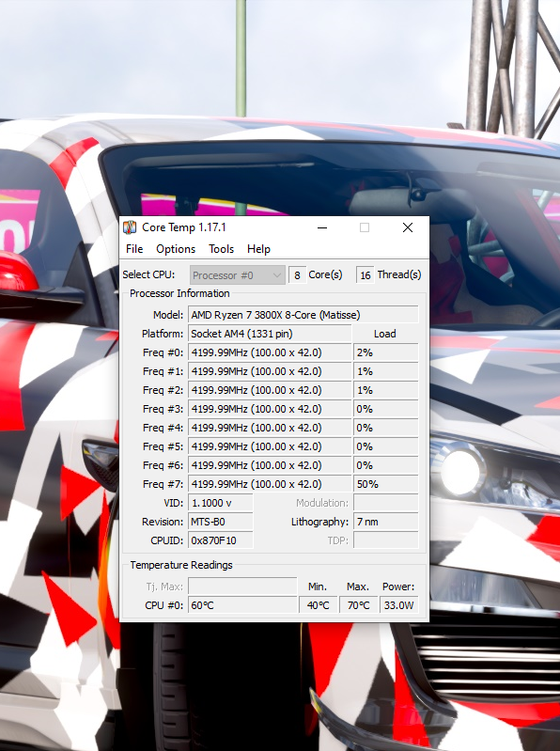This screenshot has width=560, height=751.
Task: Click the empty TDP field
Action: (x=386, y=540)
